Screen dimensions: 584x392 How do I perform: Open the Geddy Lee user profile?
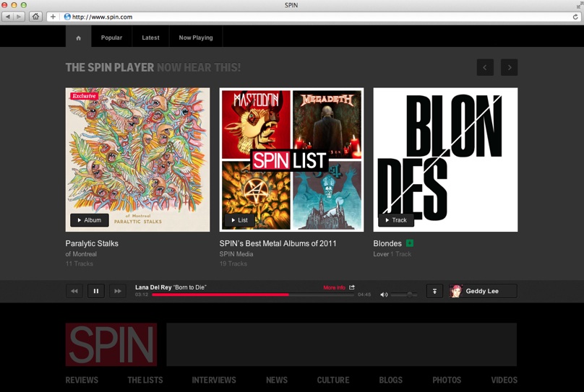point(483,291)
